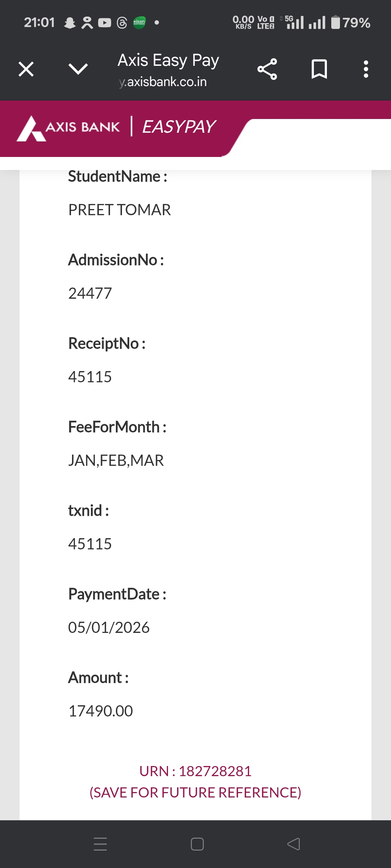Tap the payment date 05/01/2026
The width and height of the screenshot is (391, 868).
pos(109,627)
